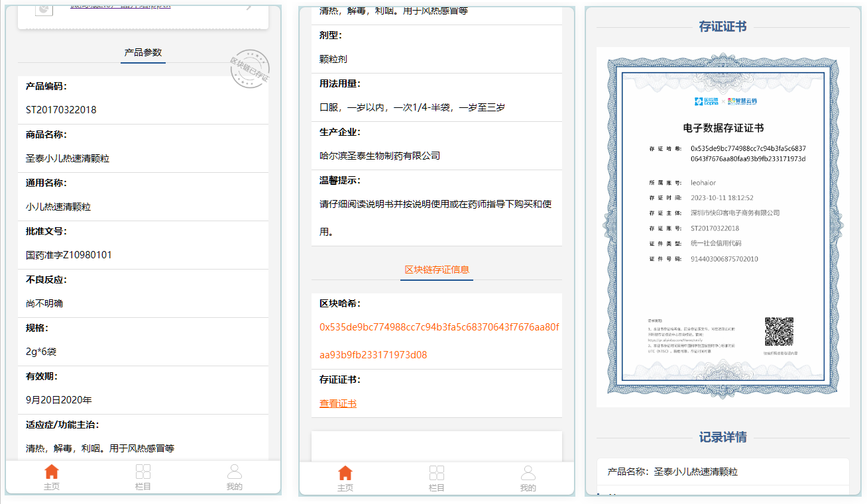This screenshot has height=504, width=867.
Task: Tap 主页 home icon on the 区块链存证信息 screen
Action: tap(345, 474)
